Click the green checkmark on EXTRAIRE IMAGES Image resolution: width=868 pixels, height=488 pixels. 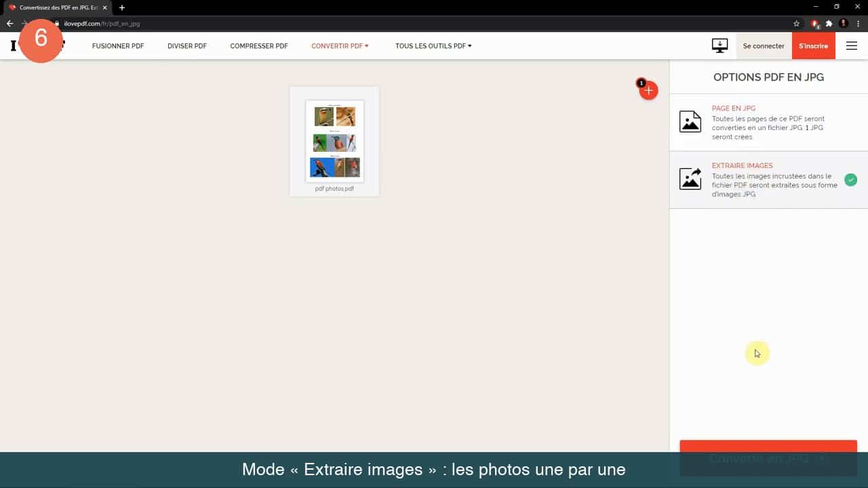pyautogui.click(x=850, y=180)
